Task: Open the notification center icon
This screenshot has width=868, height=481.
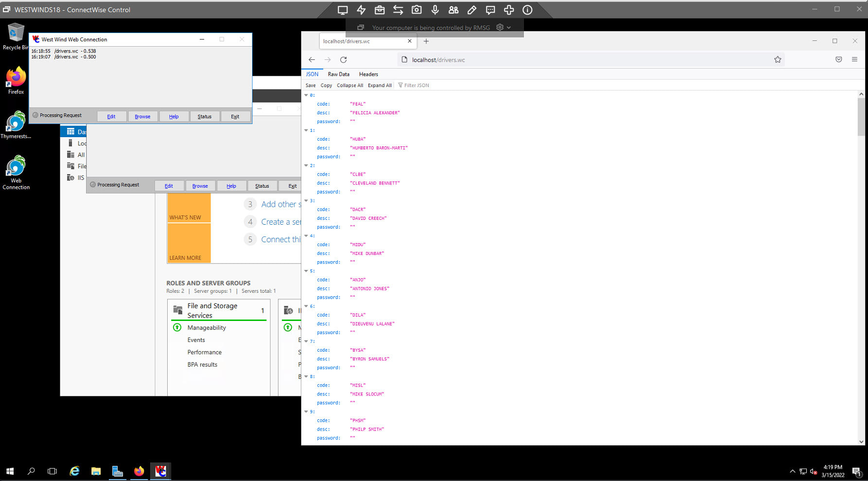Action: click(857, 471)
